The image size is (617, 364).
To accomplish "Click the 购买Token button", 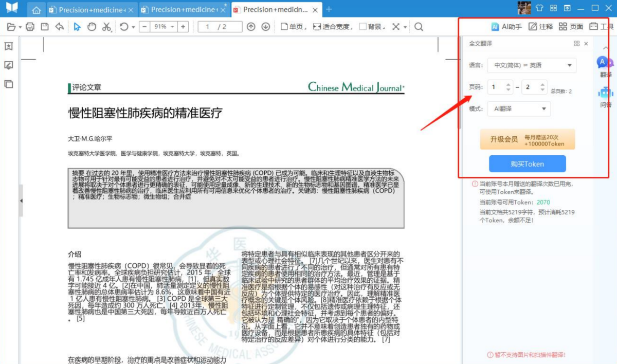I will click(x=528, y=164).
